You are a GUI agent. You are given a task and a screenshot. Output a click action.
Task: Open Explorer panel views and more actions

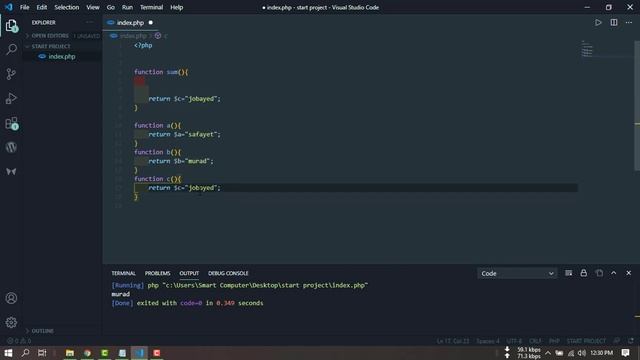(x=90, y=22)
